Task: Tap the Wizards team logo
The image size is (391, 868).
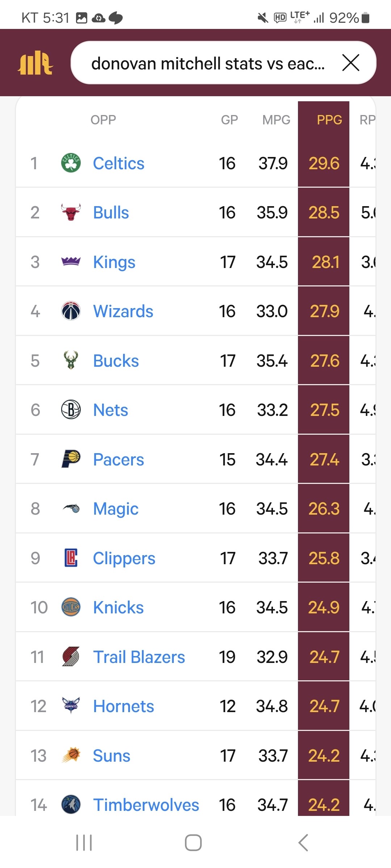Action: click(x=71, y=311)
